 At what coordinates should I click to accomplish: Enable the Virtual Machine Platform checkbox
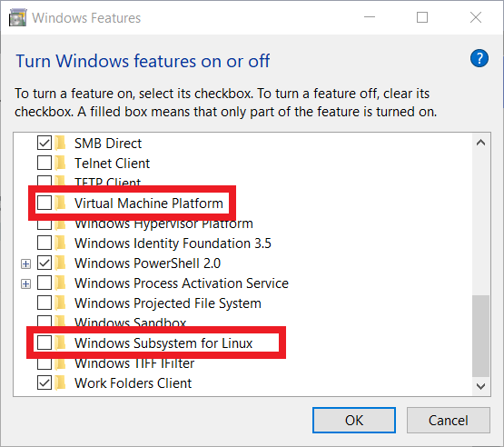tap(44, 203)
